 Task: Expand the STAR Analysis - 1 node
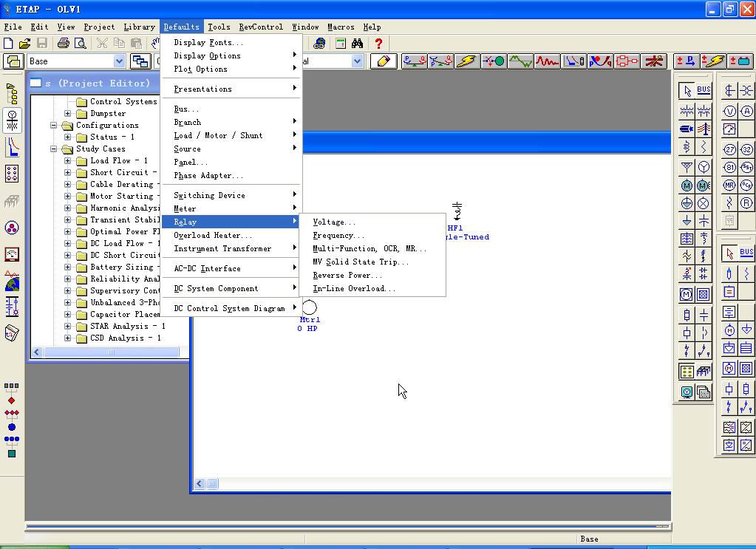(68, 327)
